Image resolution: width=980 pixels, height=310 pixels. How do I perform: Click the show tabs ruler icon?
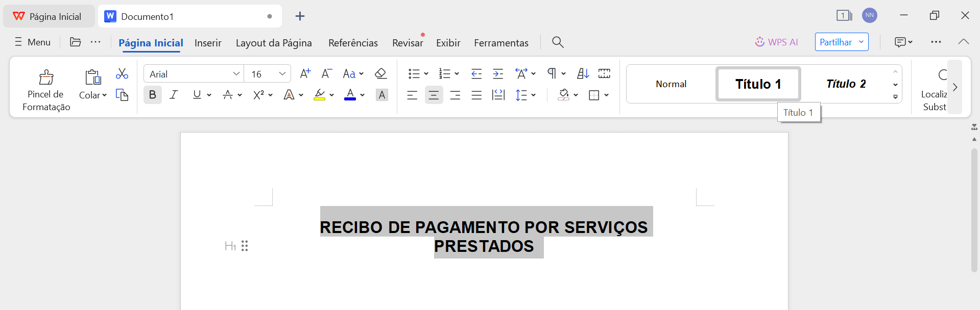tap(604, 73)
